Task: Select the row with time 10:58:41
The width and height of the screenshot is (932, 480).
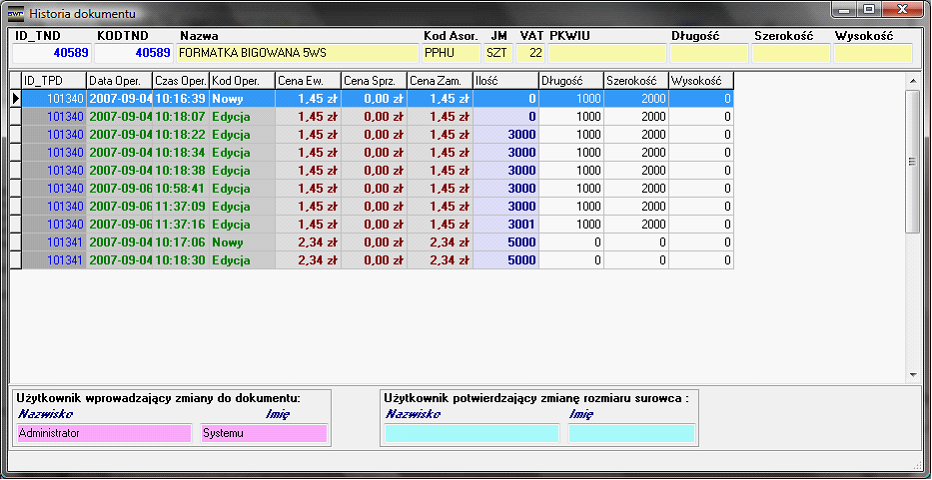Action: 180,189
